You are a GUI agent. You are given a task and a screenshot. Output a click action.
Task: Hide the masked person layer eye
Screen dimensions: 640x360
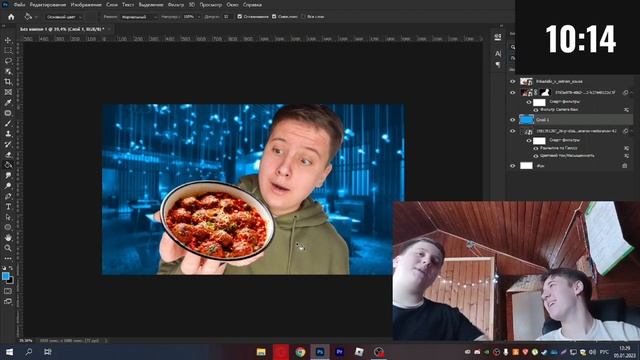point(513,93)
